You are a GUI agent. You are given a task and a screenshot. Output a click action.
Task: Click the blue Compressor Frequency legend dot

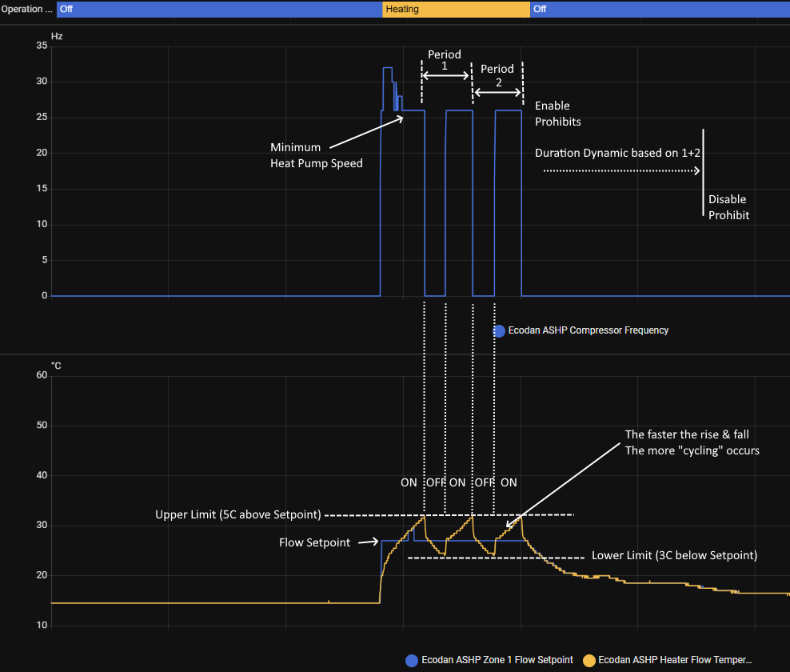499,330
